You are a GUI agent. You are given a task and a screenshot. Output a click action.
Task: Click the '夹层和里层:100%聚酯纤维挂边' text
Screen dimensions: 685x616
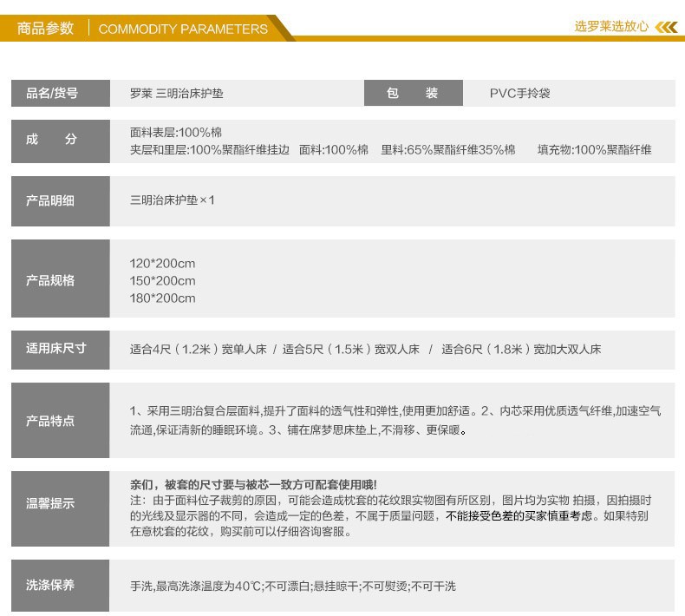point(210,149)
